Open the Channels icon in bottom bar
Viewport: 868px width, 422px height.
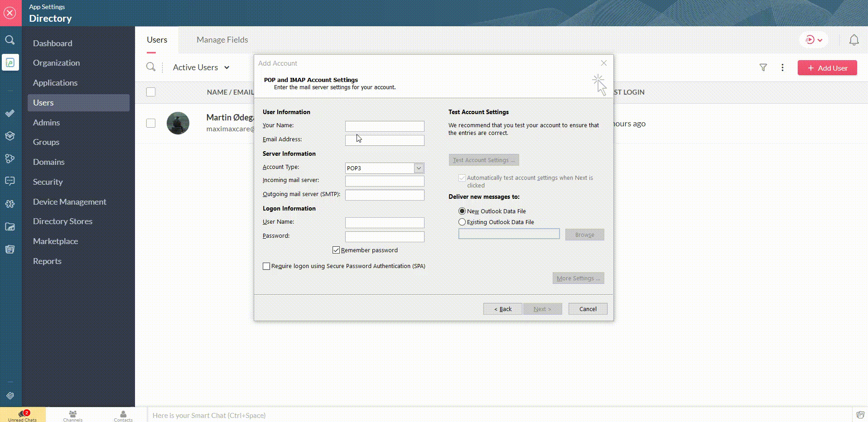pos(73,415)
